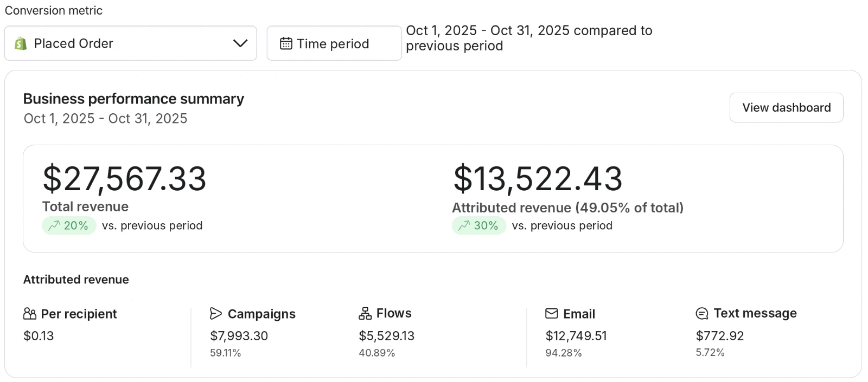Click the Email envelope icon
The image size is (868, 382).
[x=551, y=314]
